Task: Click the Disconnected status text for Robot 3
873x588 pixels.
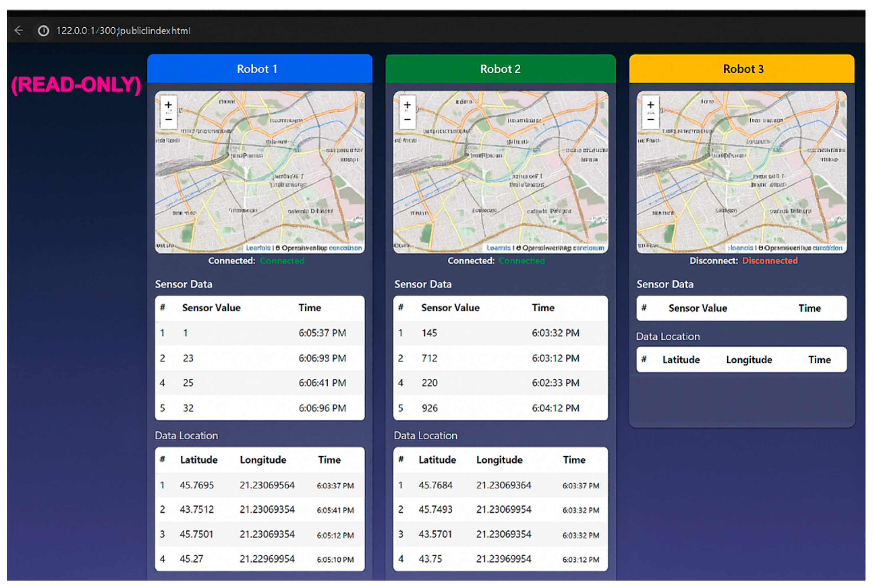Action: 770,261
